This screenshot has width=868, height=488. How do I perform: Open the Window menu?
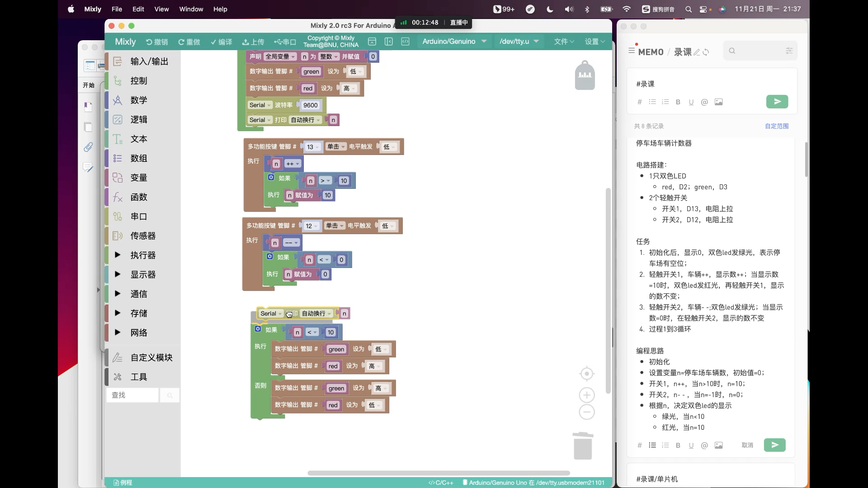191,9
